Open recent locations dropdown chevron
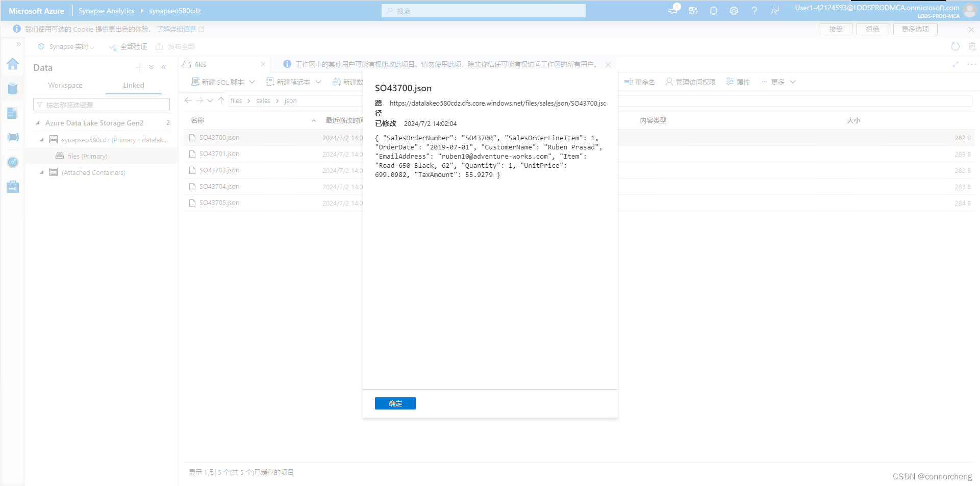This screenshot has height=486, width=980. click(x=210, y=100)
